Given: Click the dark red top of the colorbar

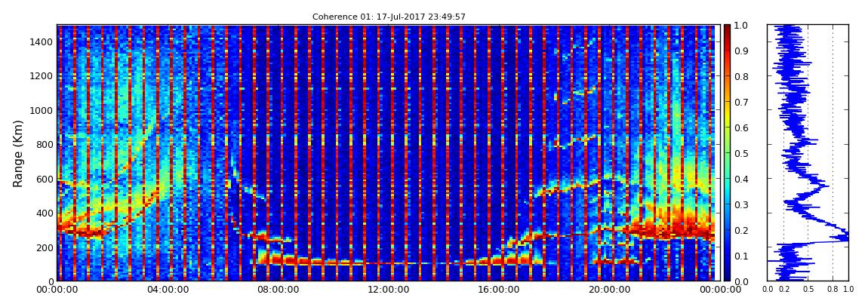Looking at the screenshot, I should [x=727, y=30].
